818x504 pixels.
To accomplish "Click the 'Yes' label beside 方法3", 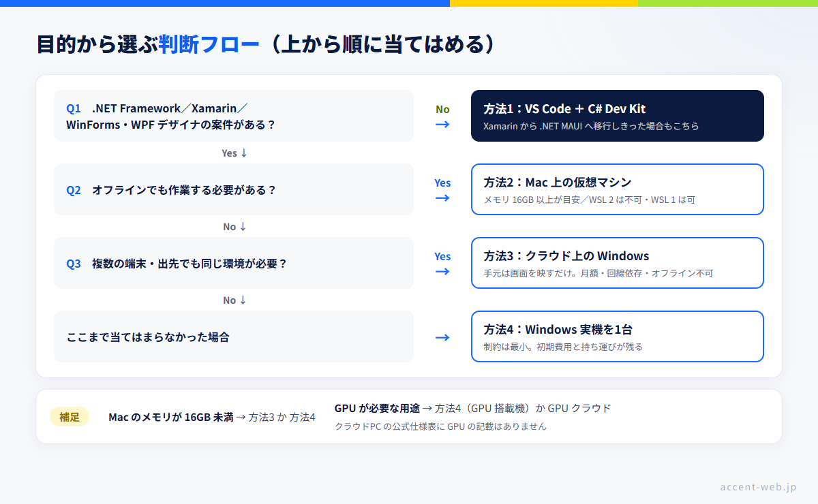I will click(442, 256).
